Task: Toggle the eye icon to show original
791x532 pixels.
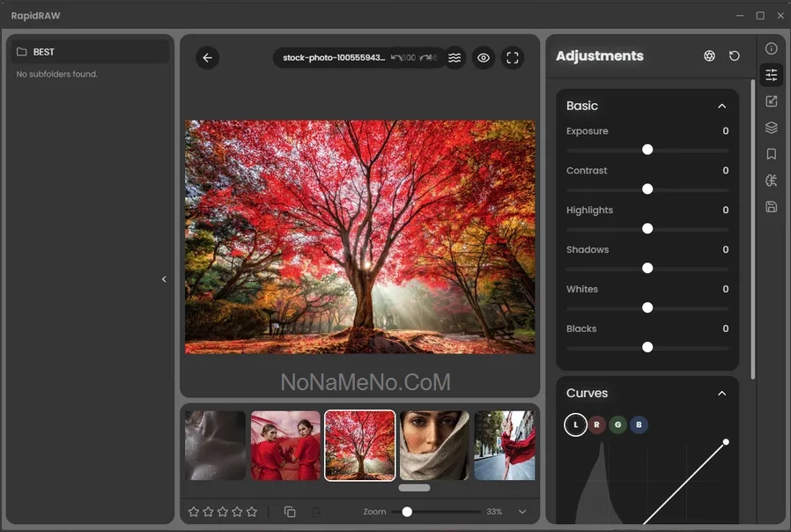Action: [x=484, y=58]
